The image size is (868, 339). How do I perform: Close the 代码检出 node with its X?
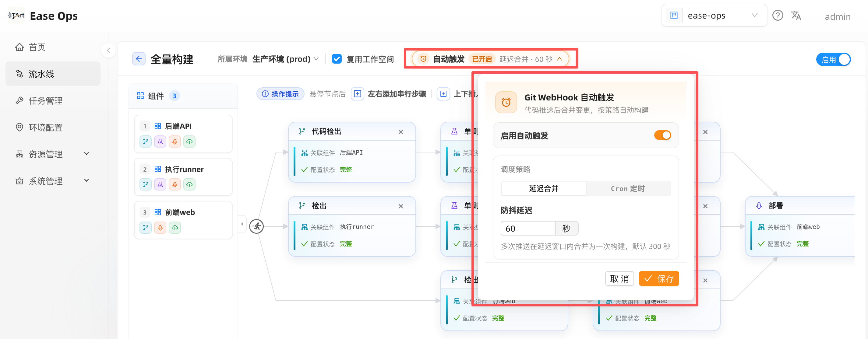point(400,132)
